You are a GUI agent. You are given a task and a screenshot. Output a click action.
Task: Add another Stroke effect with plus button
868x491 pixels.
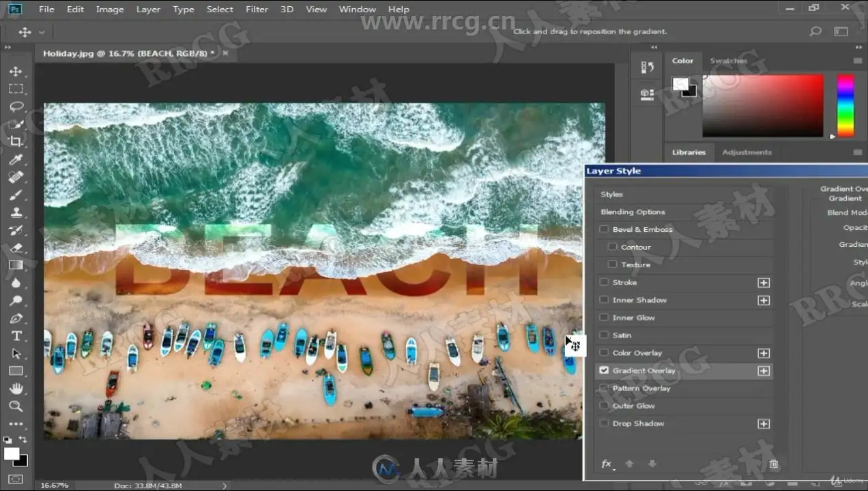pyautogui.click(x=764, y=282)
